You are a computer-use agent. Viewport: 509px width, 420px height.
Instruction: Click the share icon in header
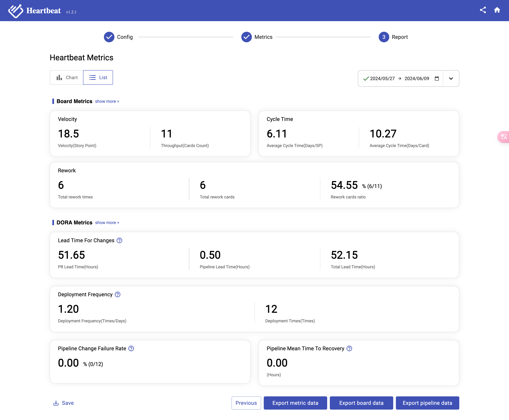(x=483, y=10)
